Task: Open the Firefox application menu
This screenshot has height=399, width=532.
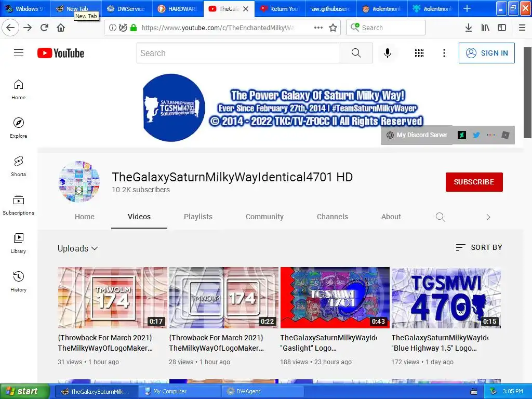Action: click(522, 28)
